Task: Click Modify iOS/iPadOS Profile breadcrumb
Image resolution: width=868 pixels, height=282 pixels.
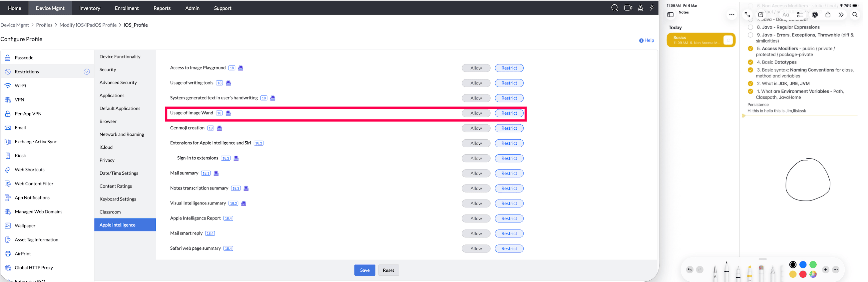Action: (88, 25)
